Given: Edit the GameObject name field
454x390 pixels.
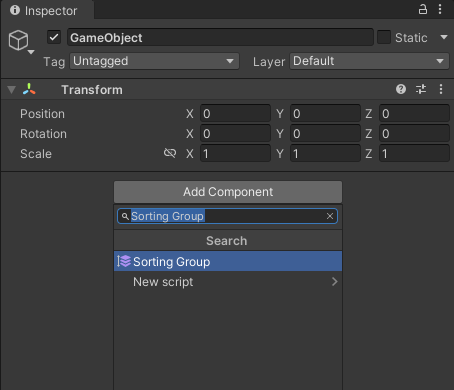Looking at the screenshot, I should click(x=220, y=37).
